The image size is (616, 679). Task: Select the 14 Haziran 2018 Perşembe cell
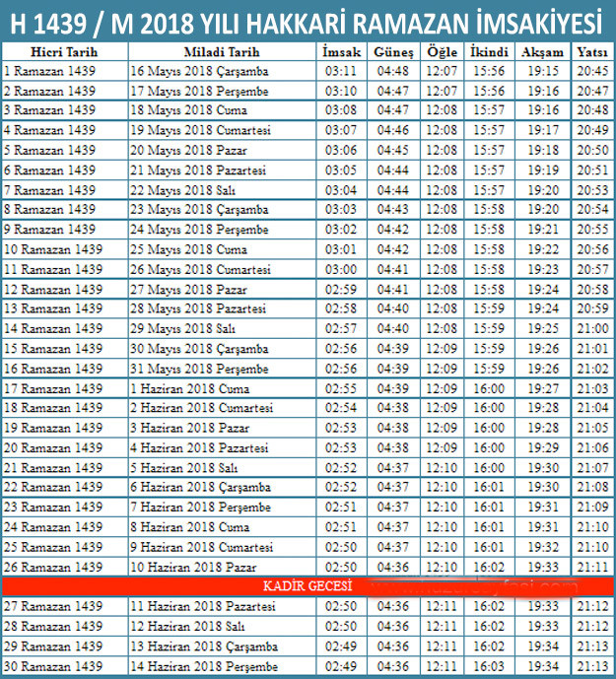tap(204, 666)
